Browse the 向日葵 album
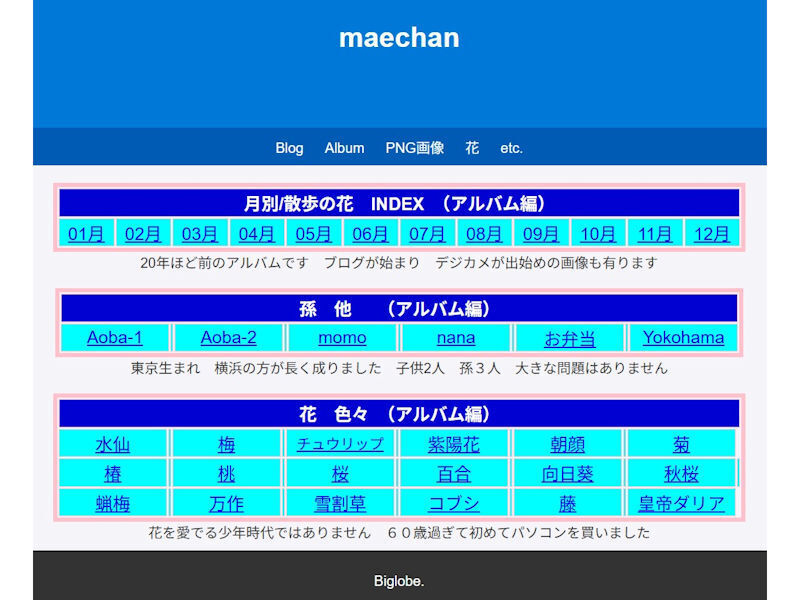This screenshot has height=600, width=800. 566,473
